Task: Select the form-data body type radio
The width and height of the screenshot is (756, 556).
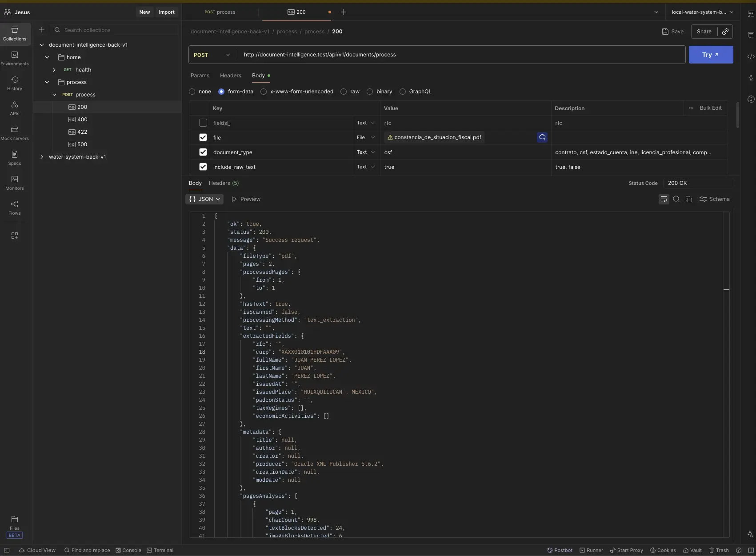Action: click(221, 92)
